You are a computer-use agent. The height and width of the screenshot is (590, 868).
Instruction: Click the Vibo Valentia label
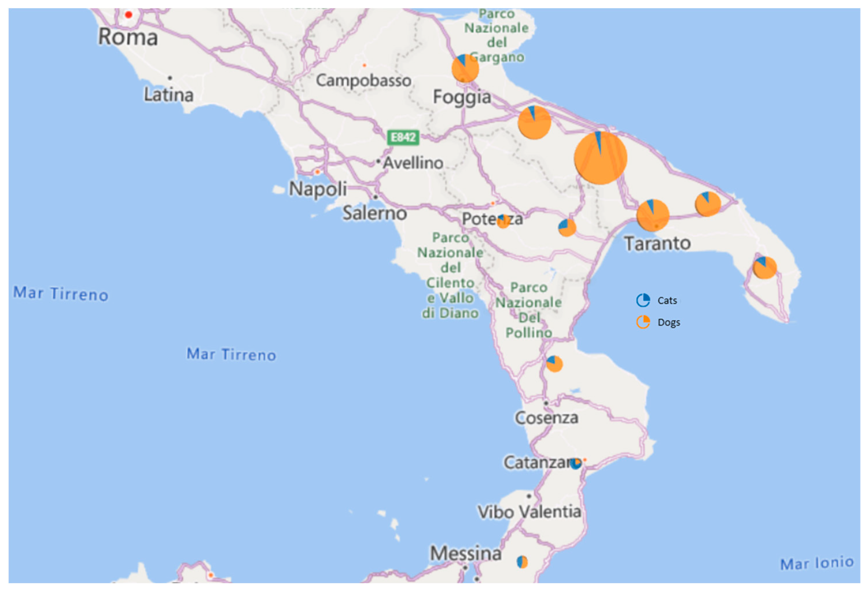529,512
